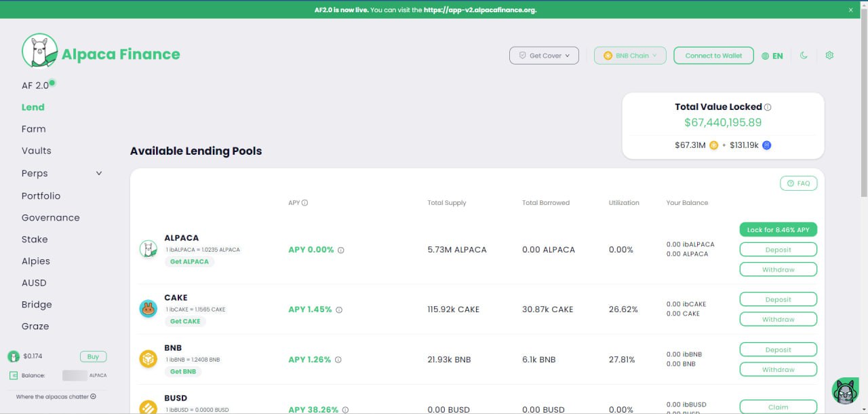Open AF 2.0 from the sidebar

(x=35, y=86)
